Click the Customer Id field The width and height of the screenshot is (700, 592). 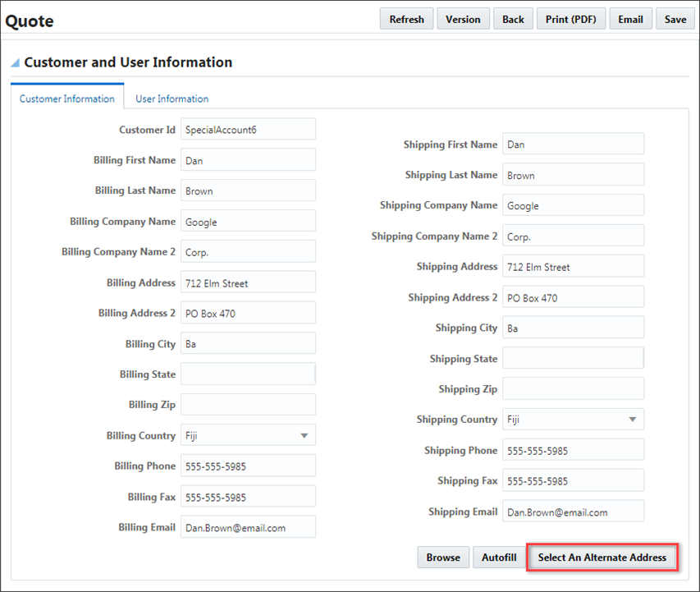click(248, 129)
